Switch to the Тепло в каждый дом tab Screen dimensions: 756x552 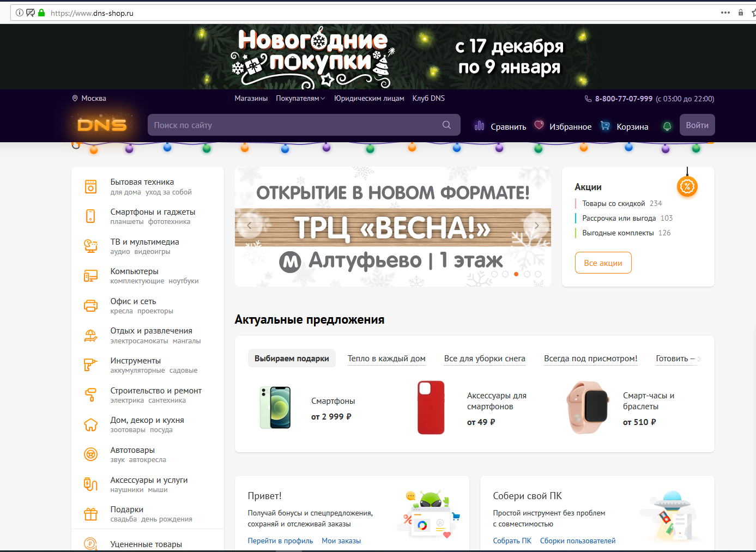coord(386,358)
